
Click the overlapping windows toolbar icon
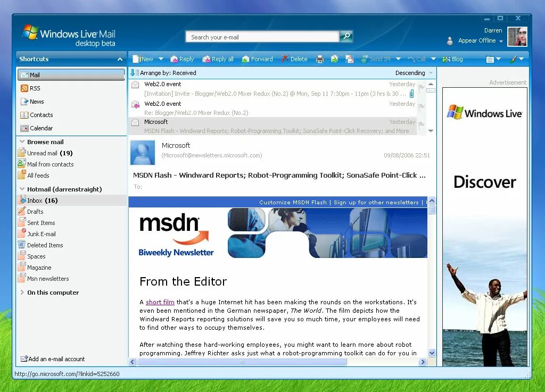coord(349,60)
